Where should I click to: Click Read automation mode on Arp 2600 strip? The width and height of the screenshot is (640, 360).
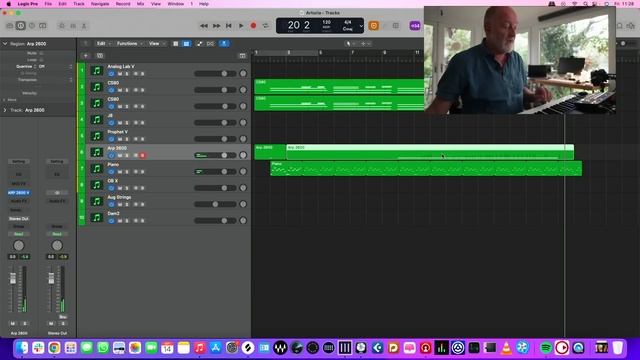point(18,234)
